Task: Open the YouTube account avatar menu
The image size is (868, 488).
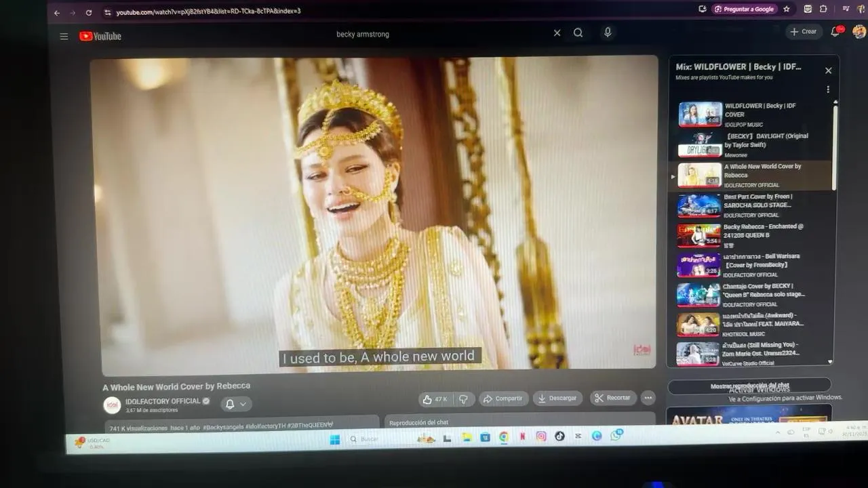Action: point(859,32)
